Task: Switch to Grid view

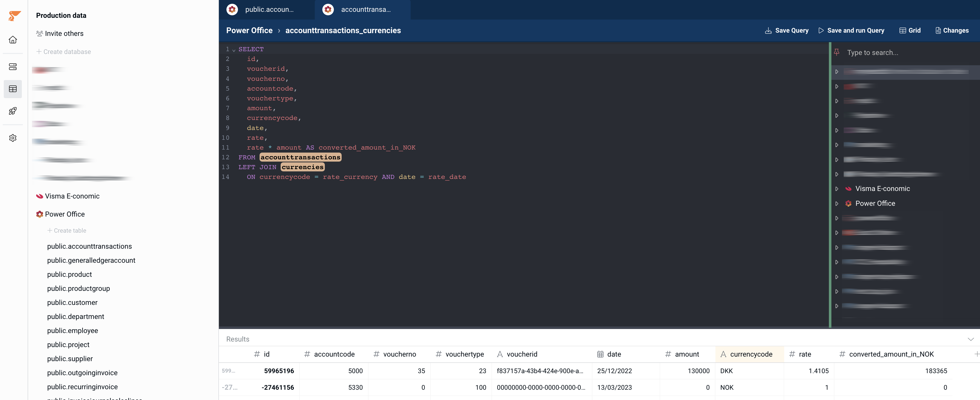Action: pos(910,30)
